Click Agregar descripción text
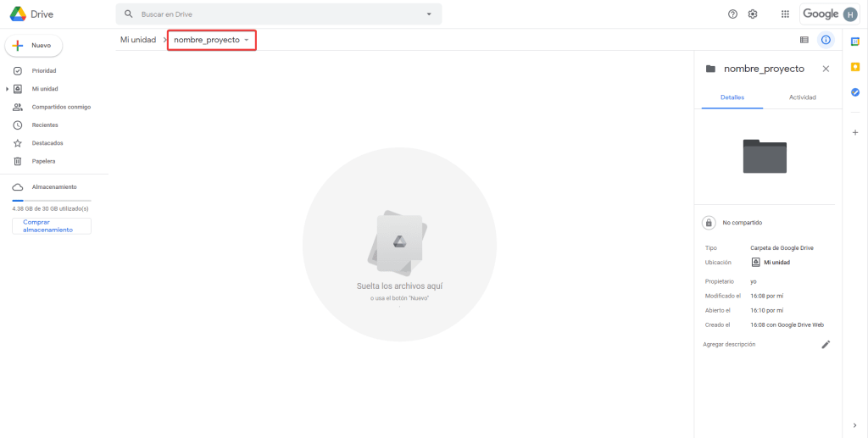Screen dimensions: 868x438 point(729,344)
